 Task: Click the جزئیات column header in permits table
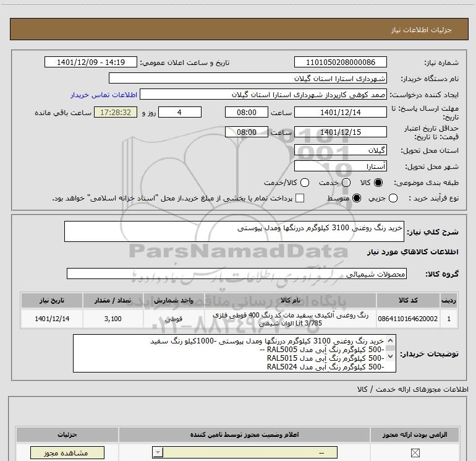(67, 434)
